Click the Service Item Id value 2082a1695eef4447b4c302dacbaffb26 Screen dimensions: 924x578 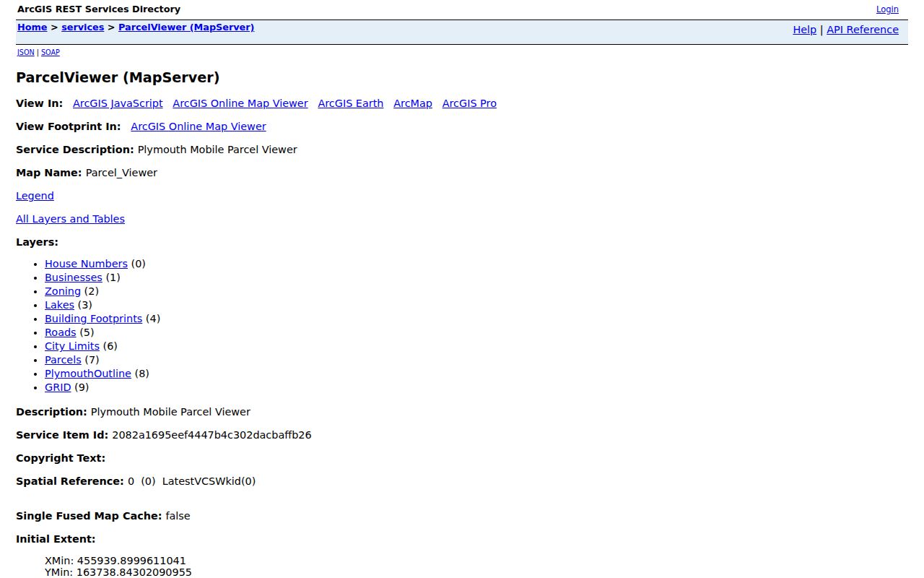coord(212,435)
